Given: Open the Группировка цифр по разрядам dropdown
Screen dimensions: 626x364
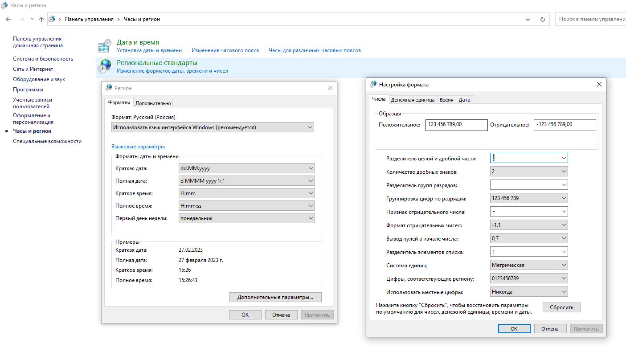Looking at the screenshot, I should 529,198.
